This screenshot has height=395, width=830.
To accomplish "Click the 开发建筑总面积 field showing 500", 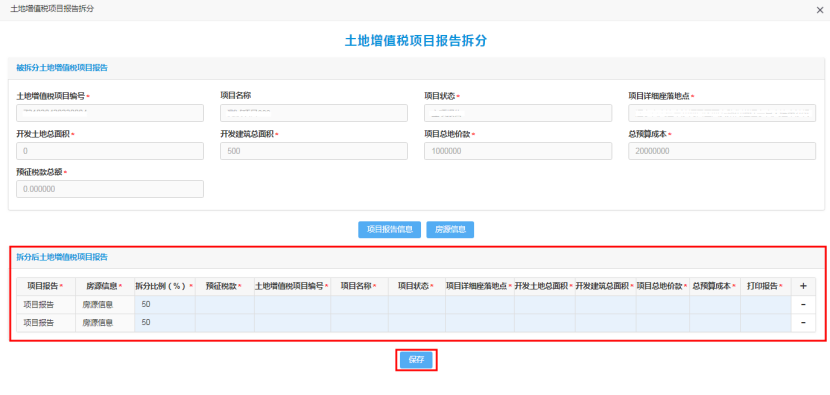I will coord(314,151).
